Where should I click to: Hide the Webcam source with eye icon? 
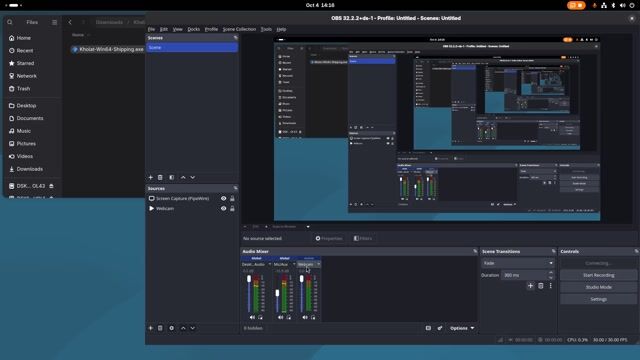224,209
